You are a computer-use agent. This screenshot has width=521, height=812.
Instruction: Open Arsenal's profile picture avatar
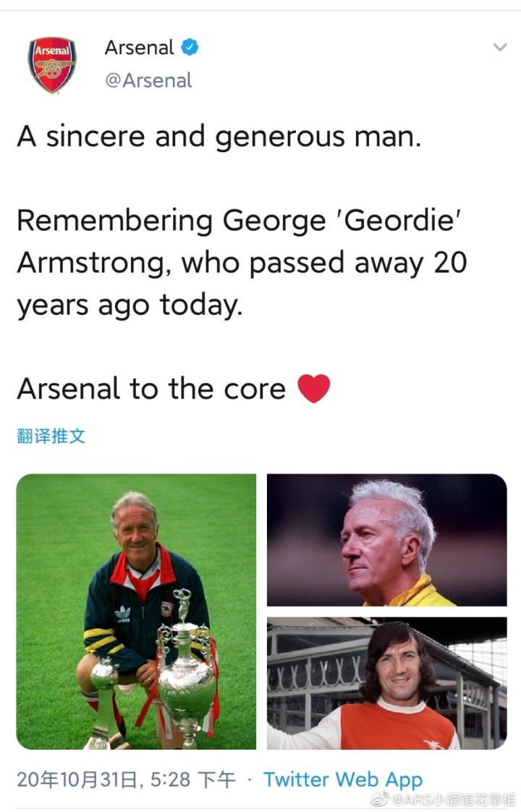pyautogui.click(x=52, y=65)
